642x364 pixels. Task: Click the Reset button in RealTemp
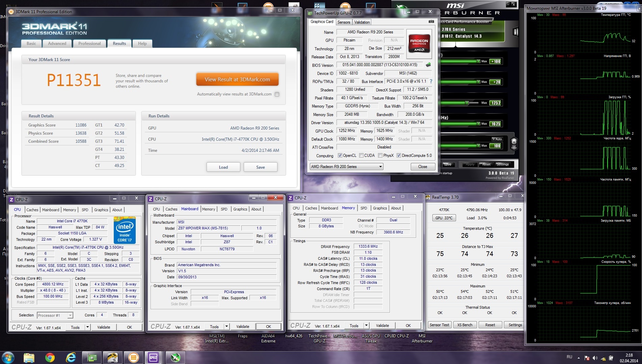point(490,325)
